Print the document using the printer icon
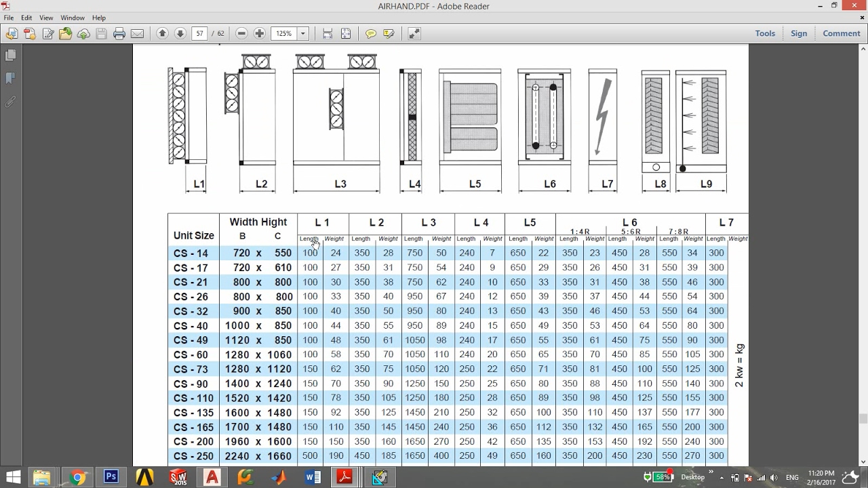 click(x=119, y=33)
